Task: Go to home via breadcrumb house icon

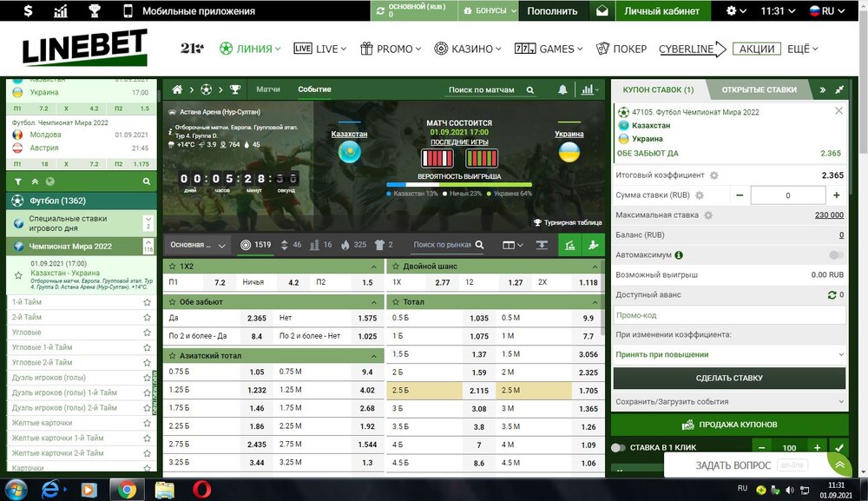Action: coord(177,89)
